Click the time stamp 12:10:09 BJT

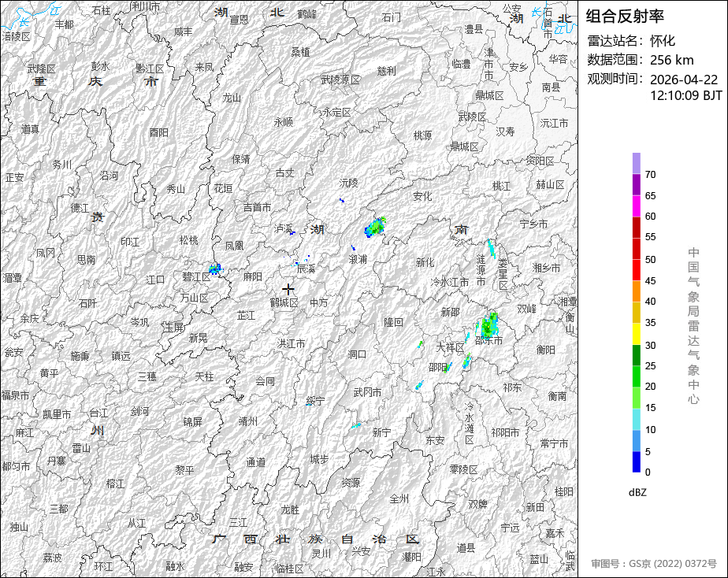pos(685,95)
